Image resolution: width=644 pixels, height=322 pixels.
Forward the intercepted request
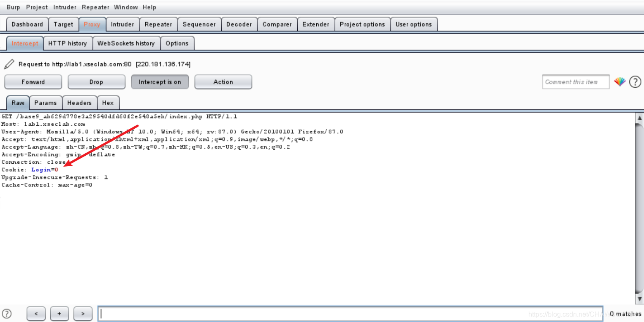33,82
